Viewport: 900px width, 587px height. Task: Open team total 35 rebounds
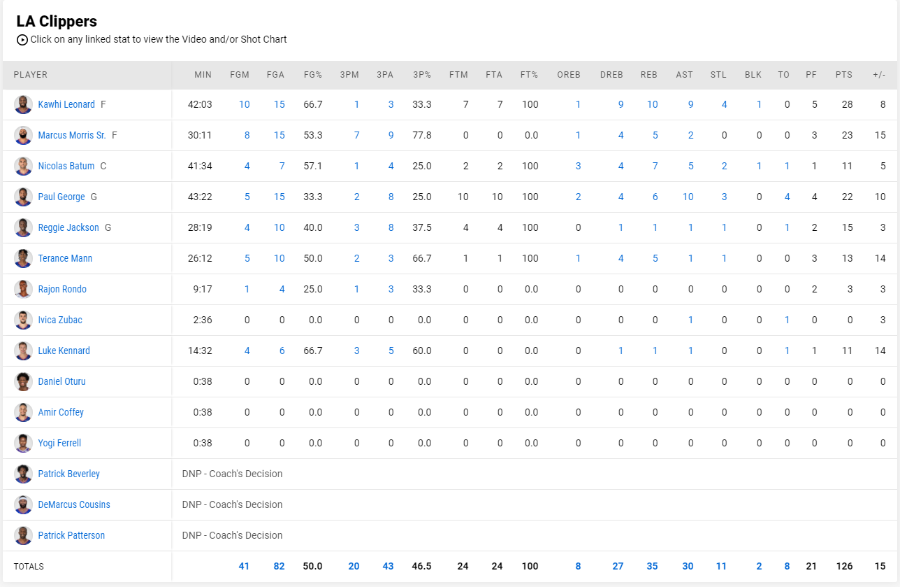pyautogui.click(x=652, y=566)
